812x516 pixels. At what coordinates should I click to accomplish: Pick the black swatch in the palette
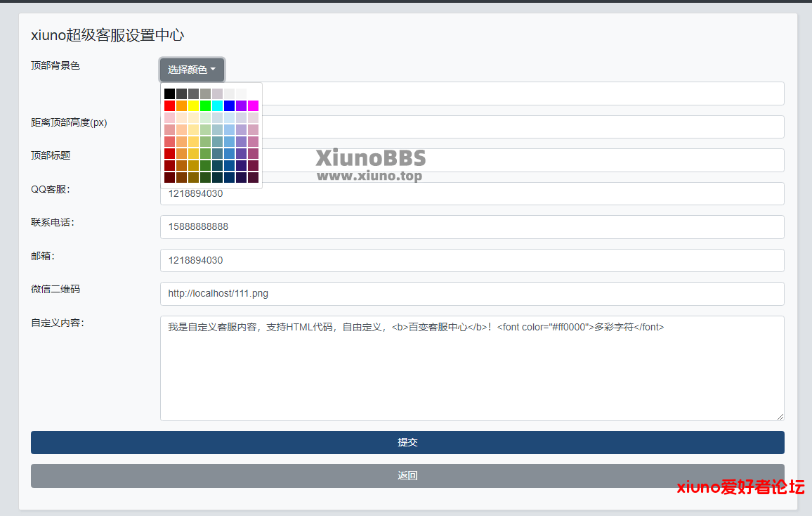pos(169,93)
